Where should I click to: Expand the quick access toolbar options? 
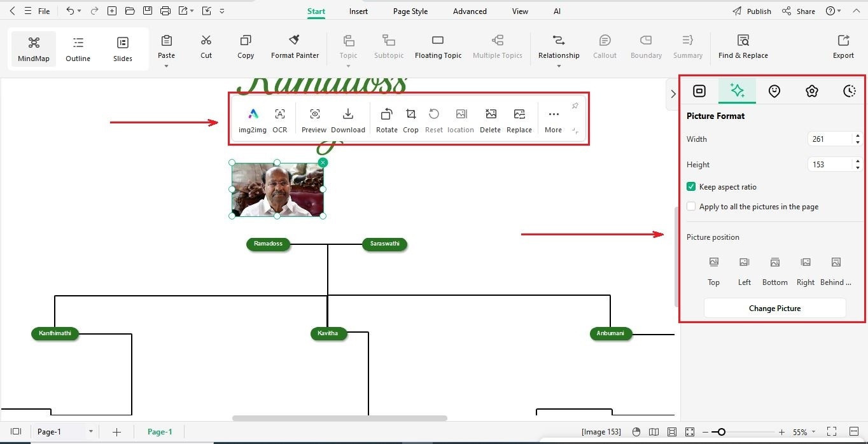point(221,11)
